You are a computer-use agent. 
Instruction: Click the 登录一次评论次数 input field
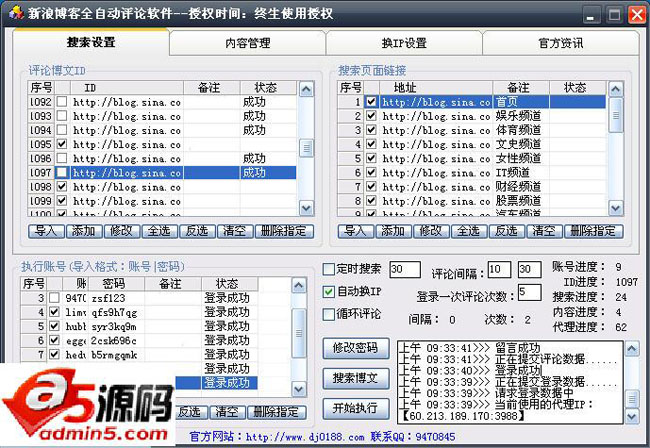pos(529,292)
